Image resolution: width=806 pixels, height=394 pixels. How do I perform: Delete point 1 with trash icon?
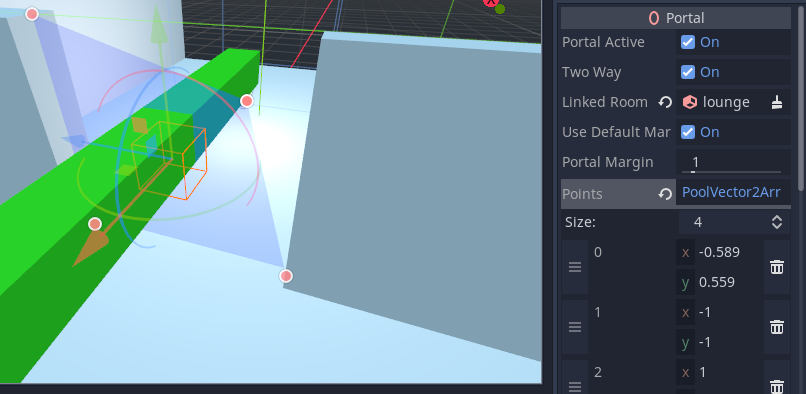[x=777, y=327]
